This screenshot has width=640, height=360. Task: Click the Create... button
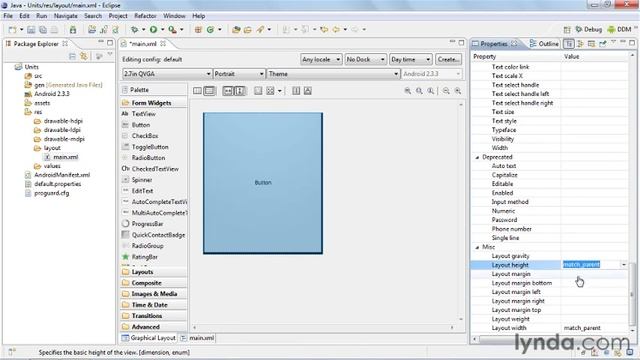(x=448, y=59)
